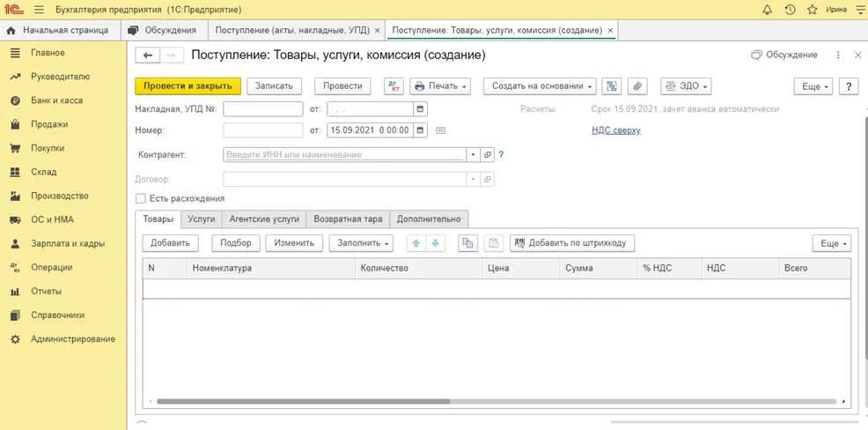Click the paperclip attachments icon
868x430 pixels.
pos(637,85)
